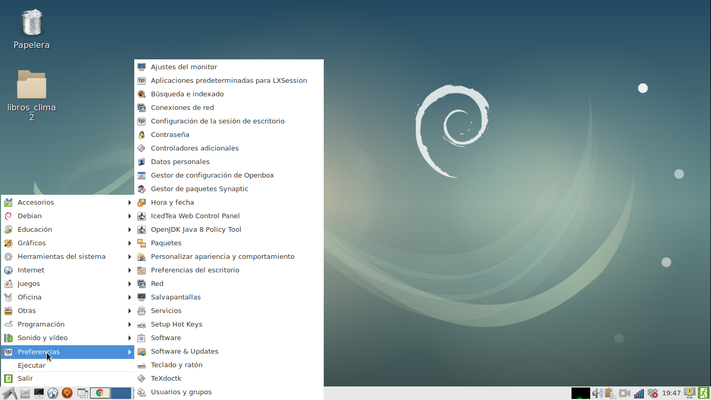Select Gestor de paquetes Synaptic entry

tap(199, 188)
